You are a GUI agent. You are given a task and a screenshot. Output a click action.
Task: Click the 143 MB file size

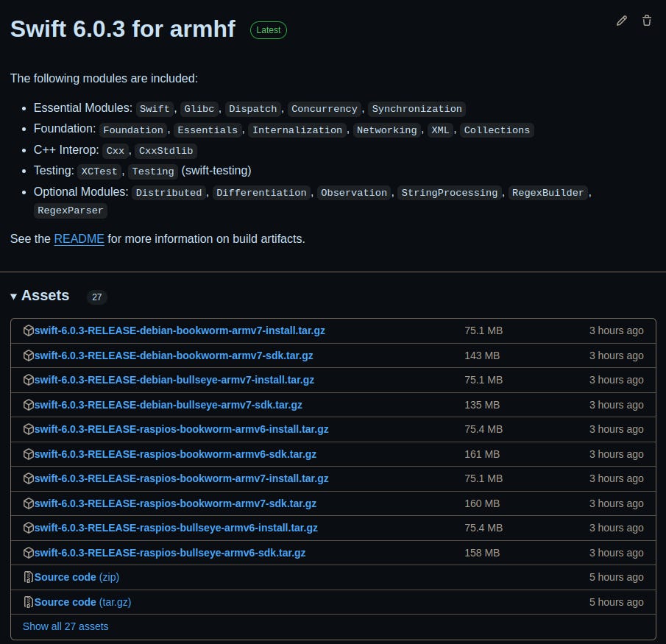tap(482, 355)
